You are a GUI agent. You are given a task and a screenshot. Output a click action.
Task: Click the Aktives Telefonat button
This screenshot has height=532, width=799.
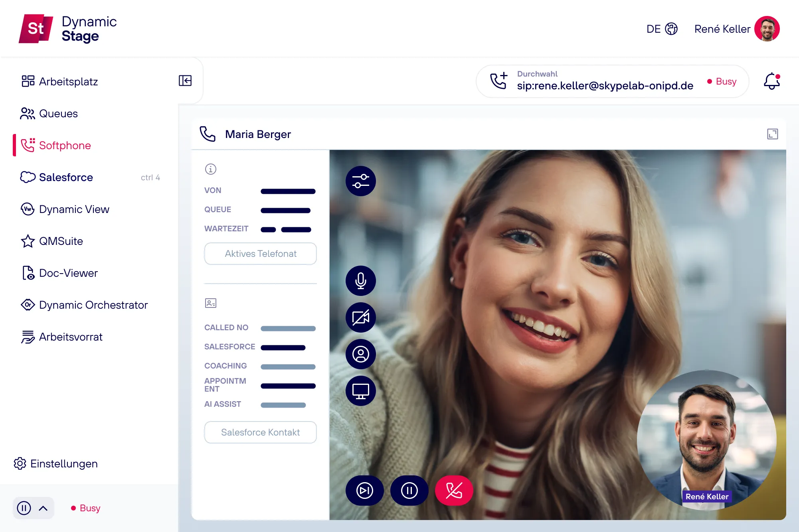point(261,254)
